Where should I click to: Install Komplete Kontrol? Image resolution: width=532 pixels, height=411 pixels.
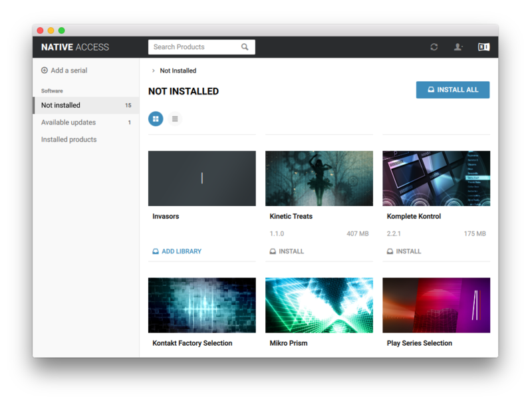[x=404, y=251]
